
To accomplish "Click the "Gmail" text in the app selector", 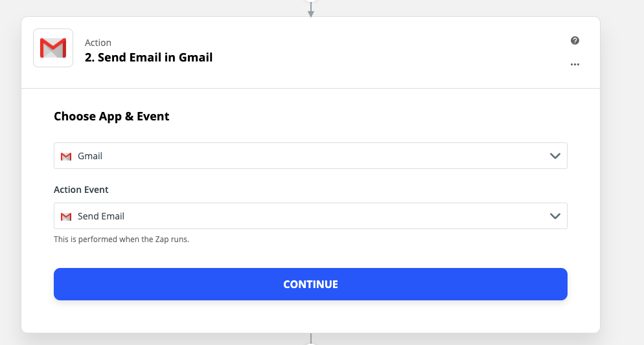I will click(90, 156).
